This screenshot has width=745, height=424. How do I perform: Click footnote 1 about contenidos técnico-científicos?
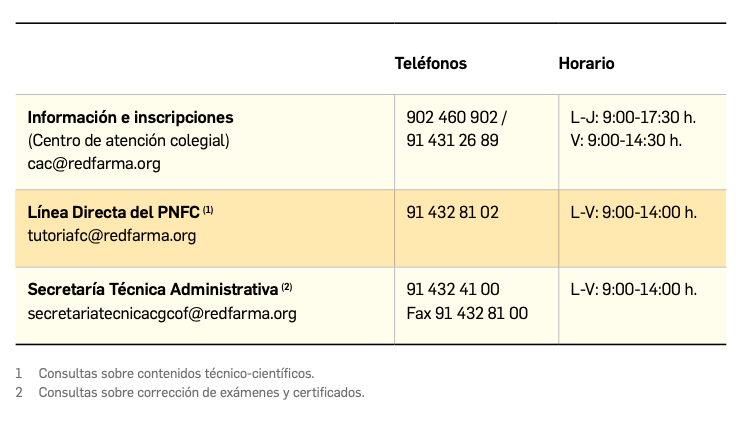[x=176, y=373]
